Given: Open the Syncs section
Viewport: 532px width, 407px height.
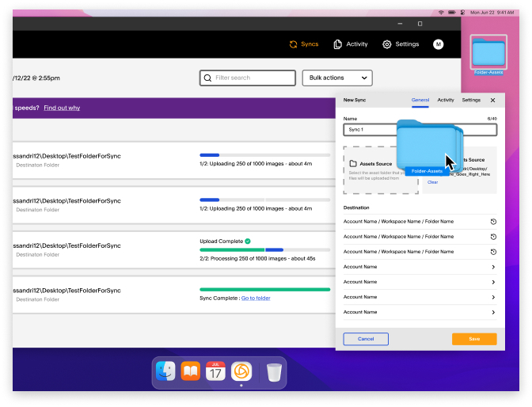Looking at the screenshot, I should point(304,44).
